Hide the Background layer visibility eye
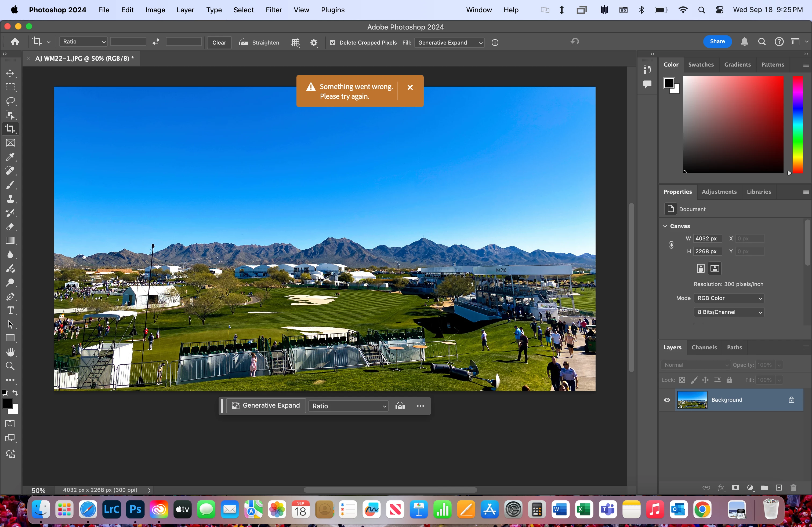This screenshot has height=527, width=812. pos(667,400)
